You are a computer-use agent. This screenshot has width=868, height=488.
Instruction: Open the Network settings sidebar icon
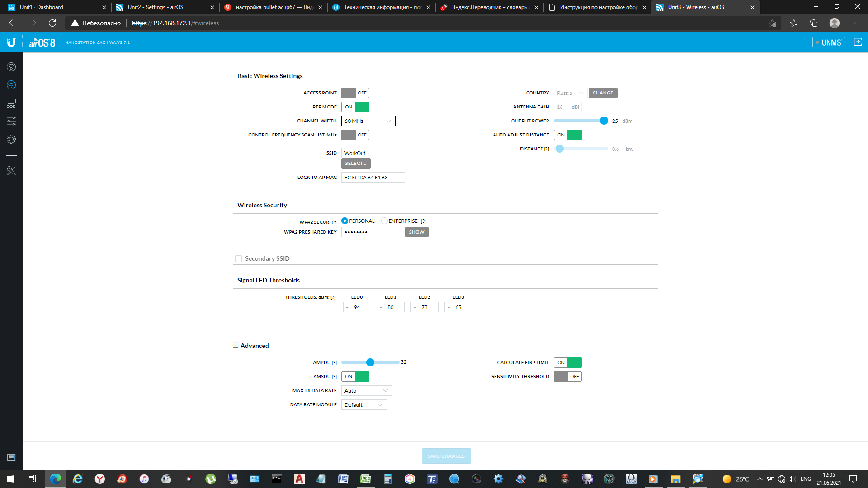pyautogui.click(x=11, y=103)
